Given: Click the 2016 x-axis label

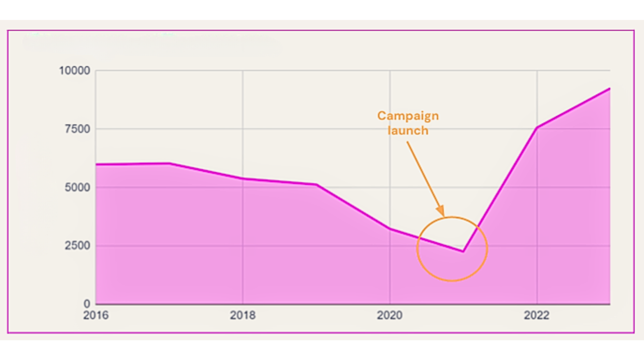Looking at the screenshot, I should [96, 315].
